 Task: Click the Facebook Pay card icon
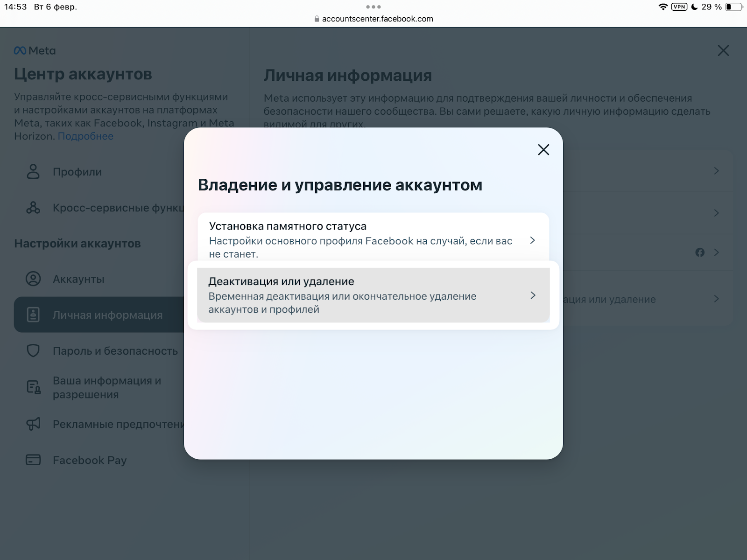(33, 460)
